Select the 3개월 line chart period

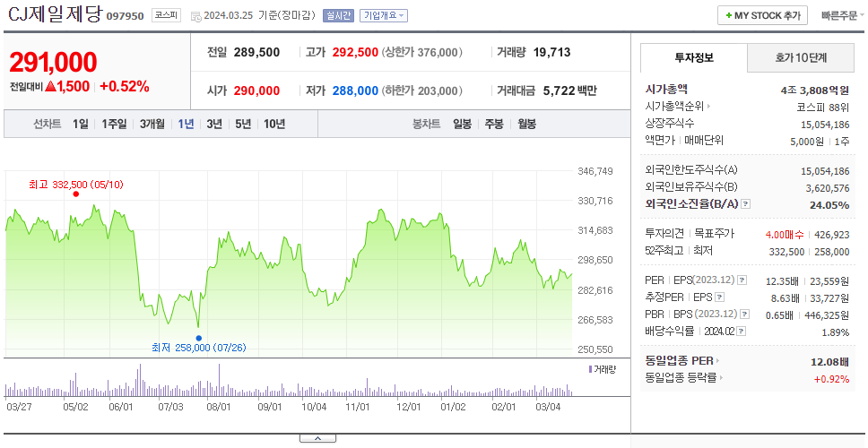pyautogui.click(x=152, y=124)
